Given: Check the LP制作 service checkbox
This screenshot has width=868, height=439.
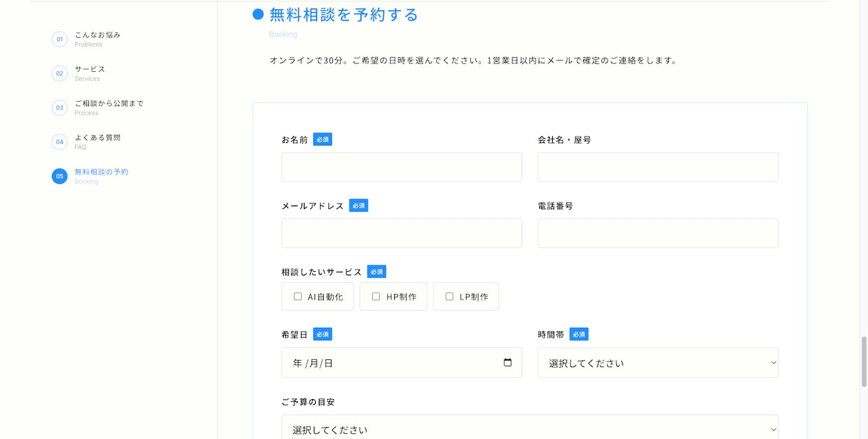Looking at the screenshot, I should click(x=449, y=297).
